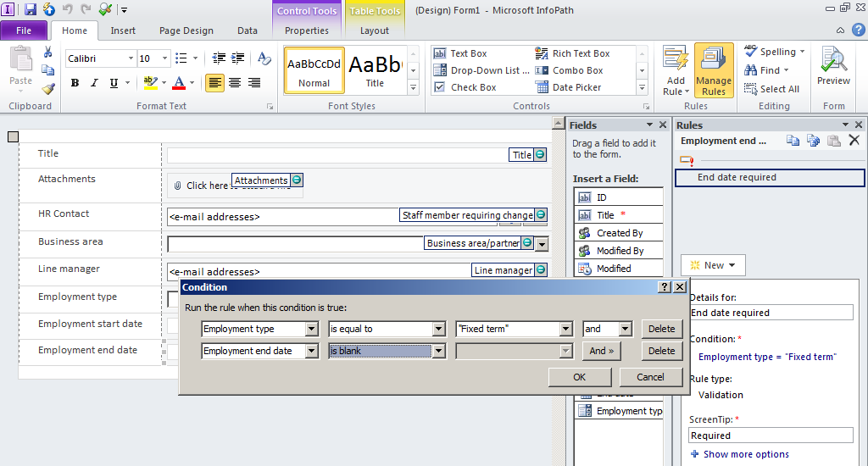Click Manage Rules in the ribbon
This screenshot has width=868, height=466.
(714, 70)
